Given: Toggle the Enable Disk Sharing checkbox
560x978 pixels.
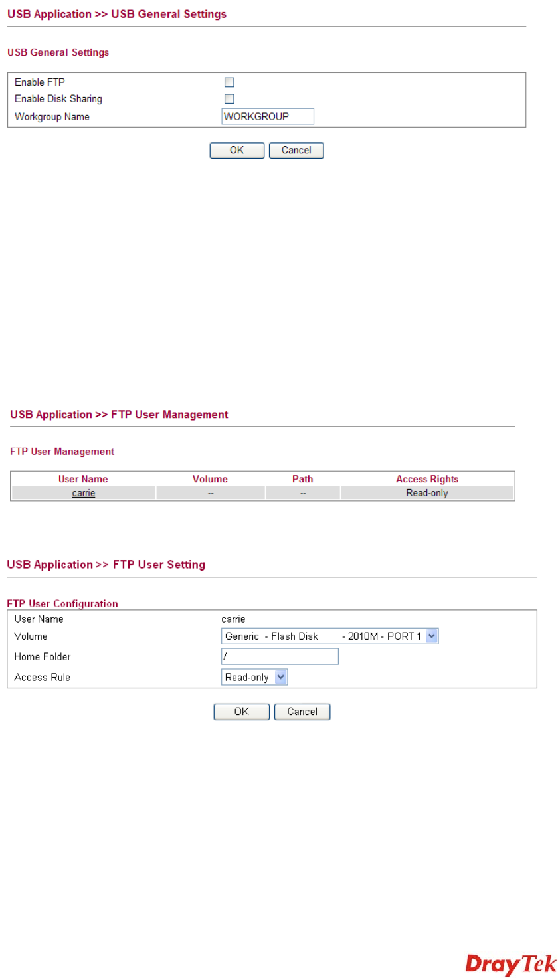Looking at the screenshot, I should click(x=229, y=99).
